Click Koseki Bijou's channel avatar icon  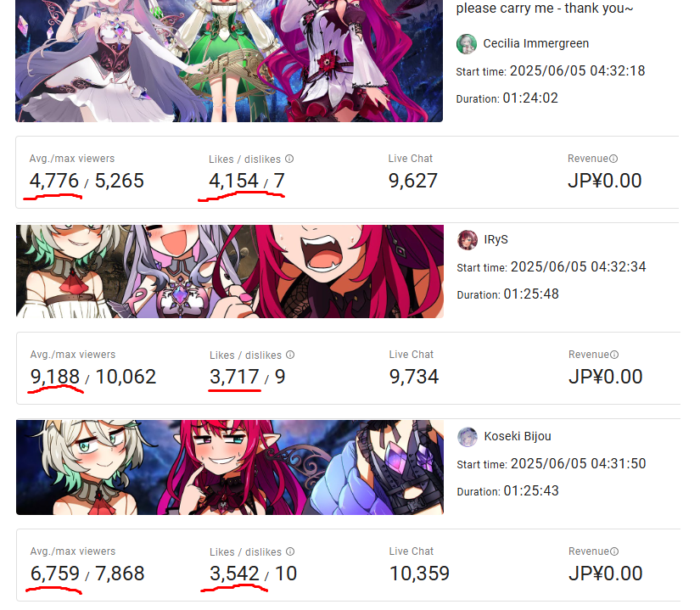click(468, 437)
